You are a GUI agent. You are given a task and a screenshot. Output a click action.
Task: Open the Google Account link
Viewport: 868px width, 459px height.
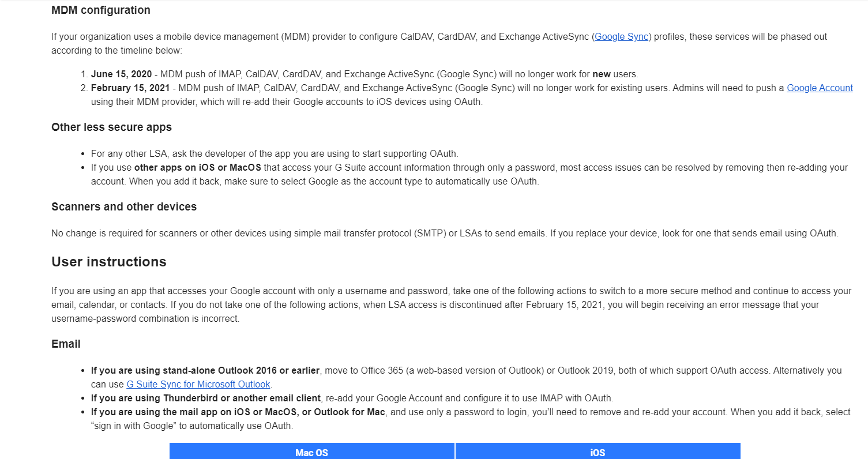click(x=820, y=88)
